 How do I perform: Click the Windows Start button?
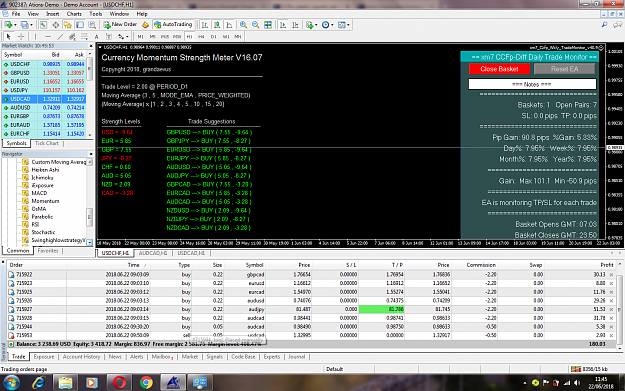(12, 383)
